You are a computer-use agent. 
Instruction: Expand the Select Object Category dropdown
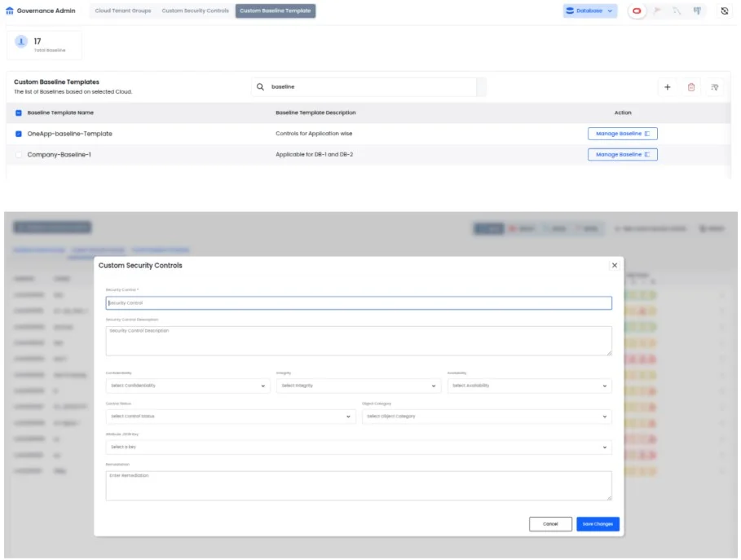click(486, 417)
